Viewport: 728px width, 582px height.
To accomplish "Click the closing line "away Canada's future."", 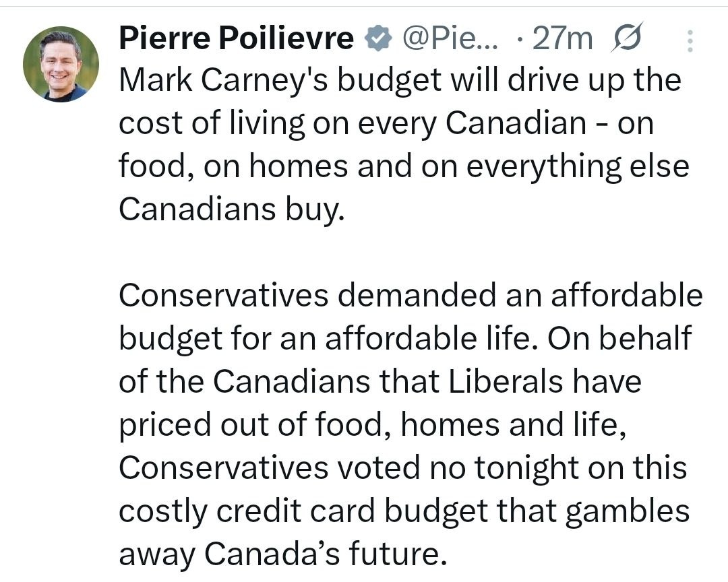I will pyautogui.click(x=282, y=554).
